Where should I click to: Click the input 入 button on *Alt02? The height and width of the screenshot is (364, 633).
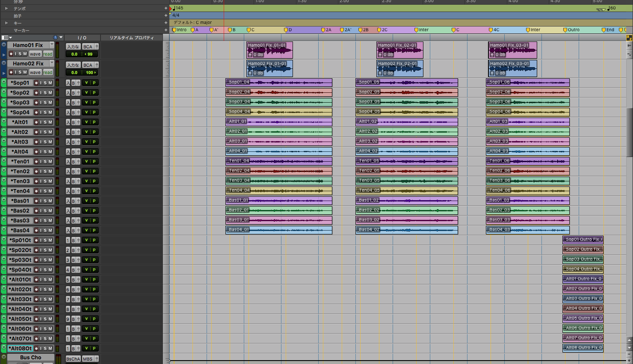(x=68, y=132)
